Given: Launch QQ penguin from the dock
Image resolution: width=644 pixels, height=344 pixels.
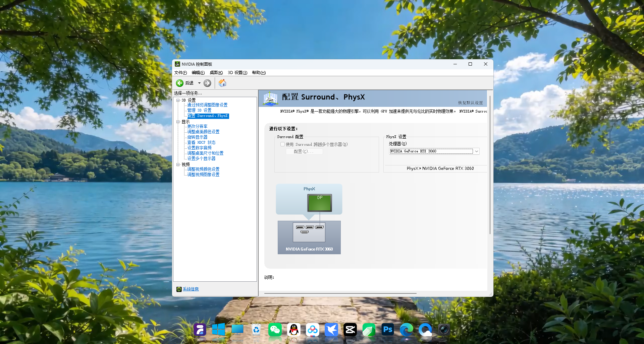Looking at the screenshot, I should pos(294,330).
